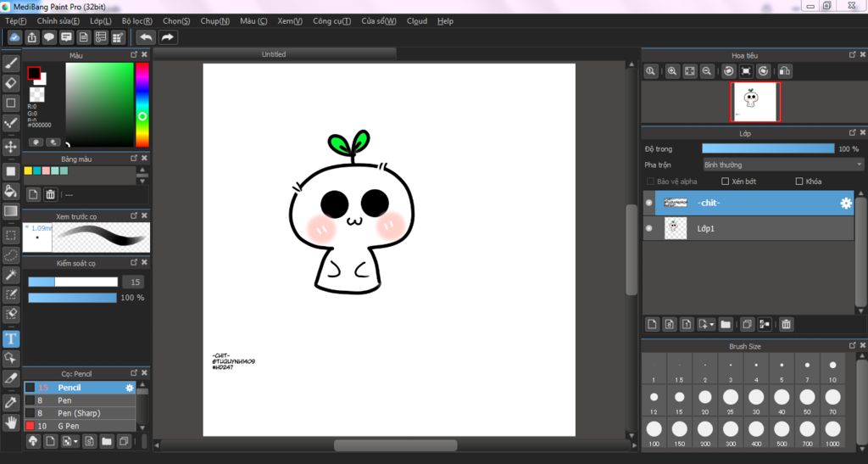868x464 pixels.
Task: Adjust the brush size slider
Action: tap(73, 282)
